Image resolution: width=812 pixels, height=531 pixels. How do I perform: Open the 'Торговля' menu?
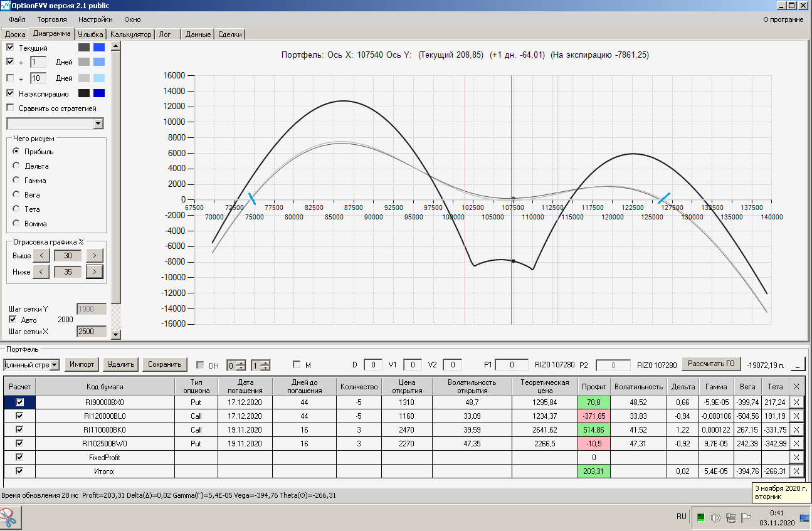52,19
